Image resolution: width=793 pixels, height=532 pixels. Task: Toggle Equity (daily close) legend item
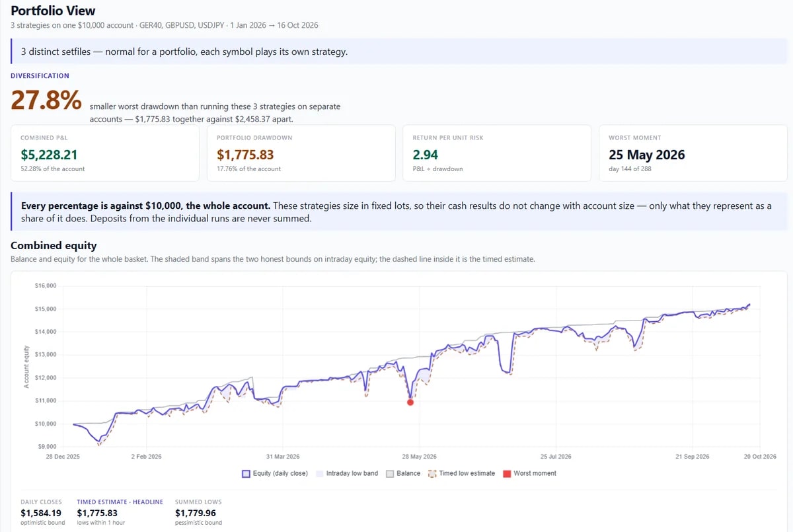pyautogui.click(x=274, y=473)
